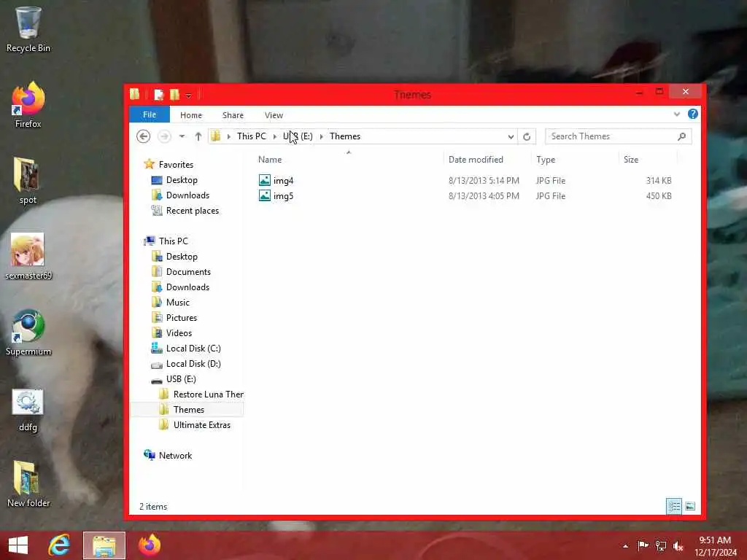Click the Properties quick access icon
Screen dimensions: 747x560
[158, 95]
